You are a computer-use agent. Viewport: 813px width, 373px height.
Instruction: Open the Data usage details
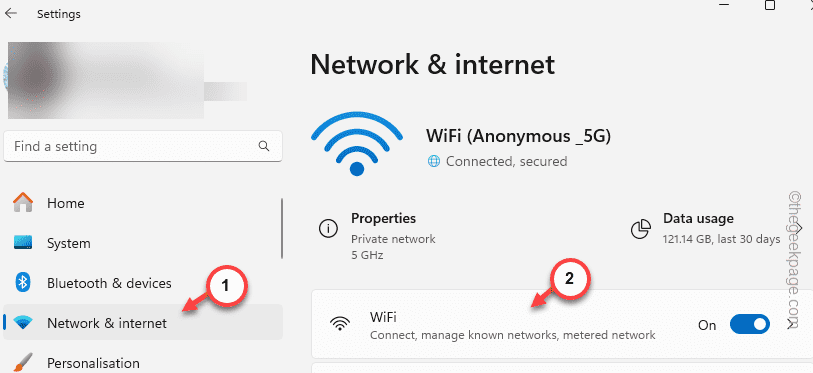point(715,229)
